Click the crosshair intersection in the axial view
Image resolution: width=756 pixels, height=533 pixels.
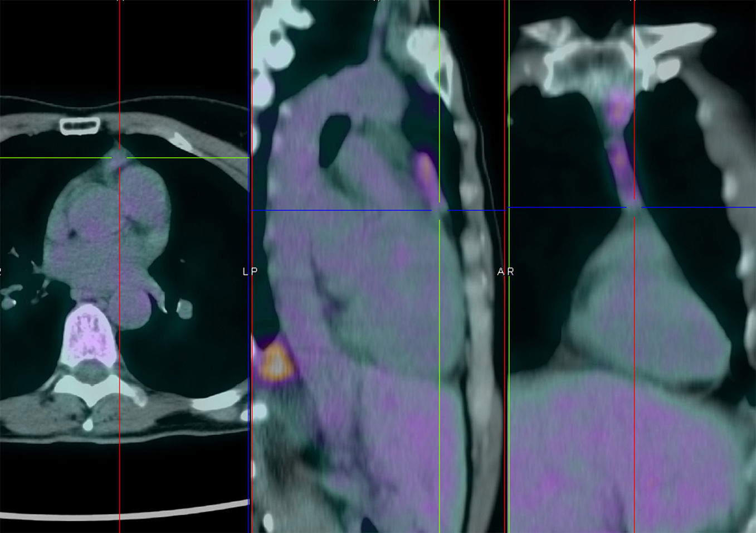119,158
